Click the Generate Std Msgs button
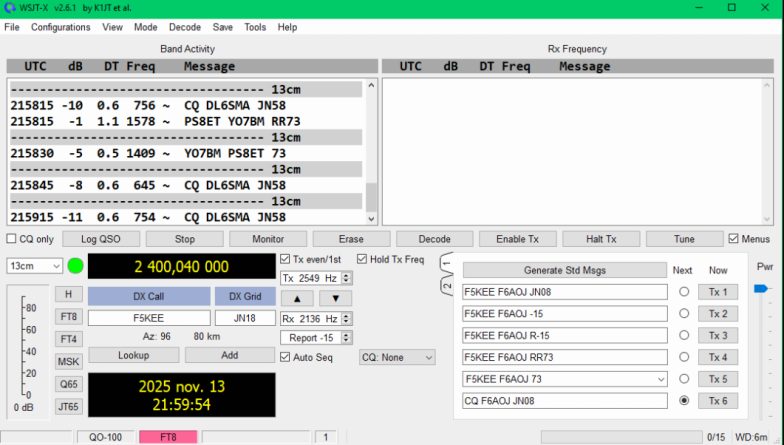The image size is (784, 445). [x=564, y=270]
